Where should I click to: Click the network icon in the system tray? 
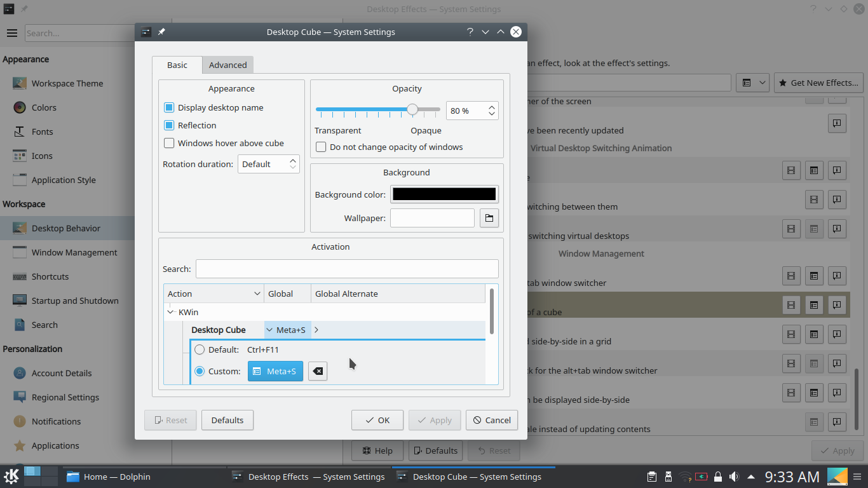685,477
